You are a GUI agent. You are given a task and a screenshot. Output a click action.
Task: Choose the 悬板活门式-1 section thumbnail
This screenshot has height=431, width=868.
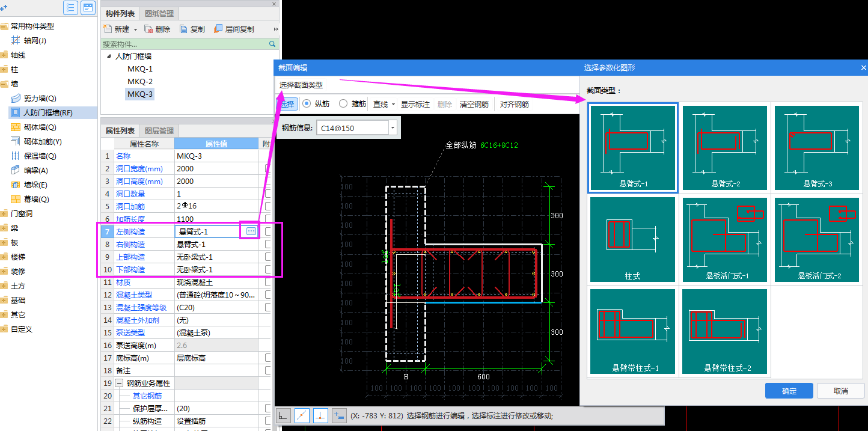[x=726, y=240]
